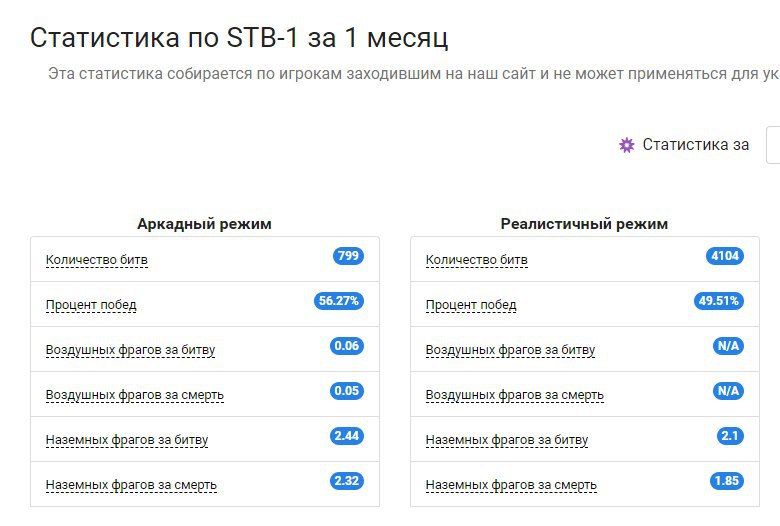
Task: Click the 56.27% win rate badge
Action: pos(339,301)
